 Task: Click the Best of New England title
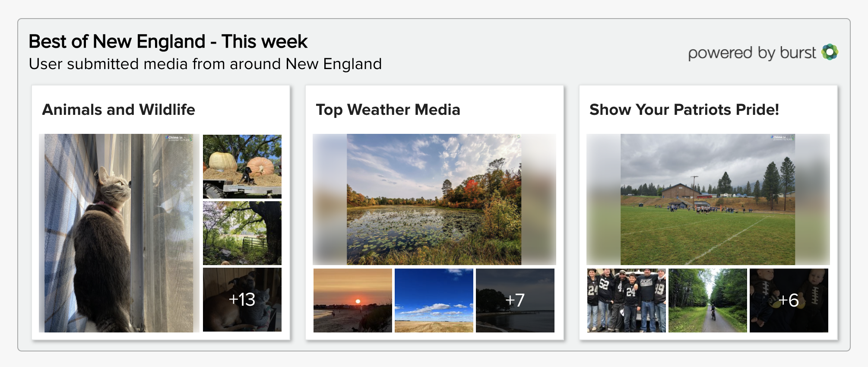click(168, 42)
